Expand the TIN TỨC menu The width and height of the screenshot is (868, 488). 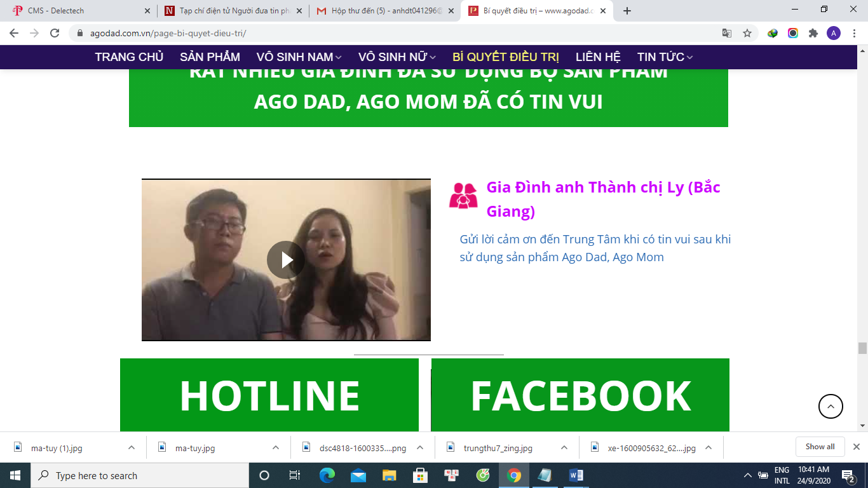click(x=665, y=57)
